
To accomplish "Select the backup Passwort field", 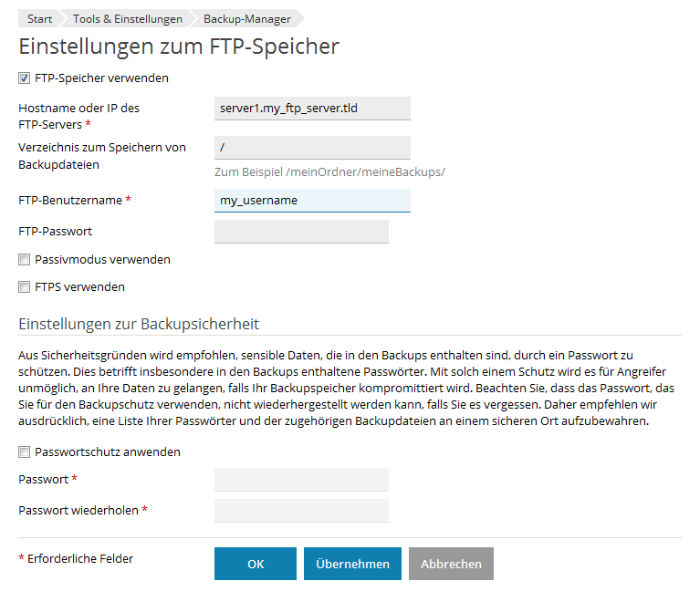I will click(301, 480).
